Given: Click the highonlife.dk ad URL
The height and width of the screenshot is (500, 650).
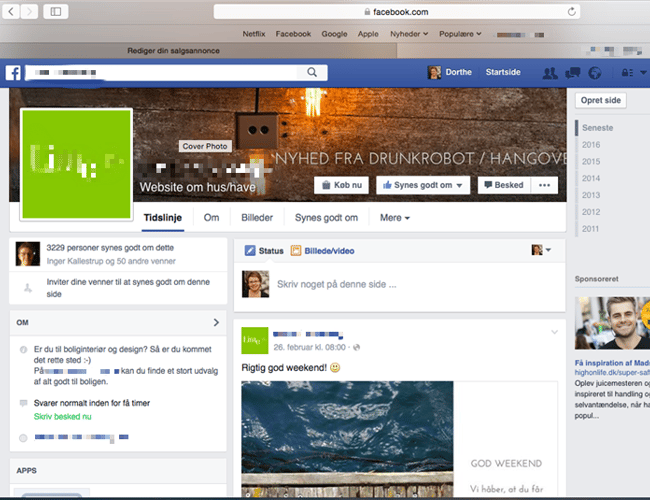Looking at the screenshot, I should pos(612,373).
